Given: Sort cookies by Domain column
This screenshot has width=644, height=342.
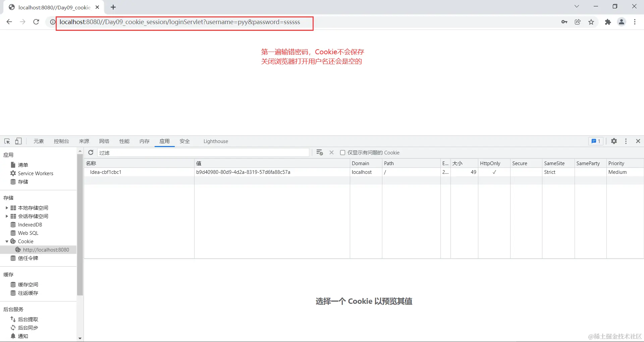Looking at the screenshot, I should 366,163.
